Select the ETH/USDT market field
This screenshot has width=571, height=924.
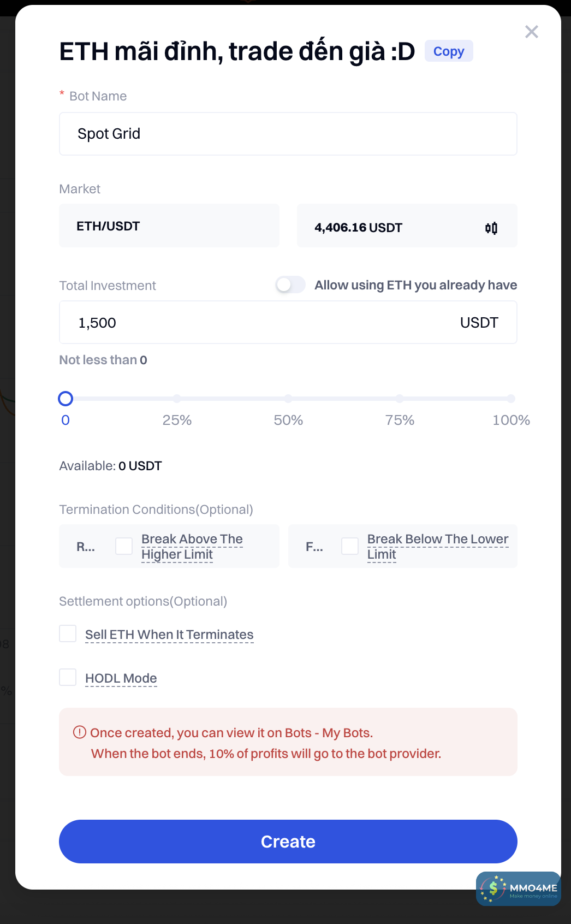coord(169,226)
